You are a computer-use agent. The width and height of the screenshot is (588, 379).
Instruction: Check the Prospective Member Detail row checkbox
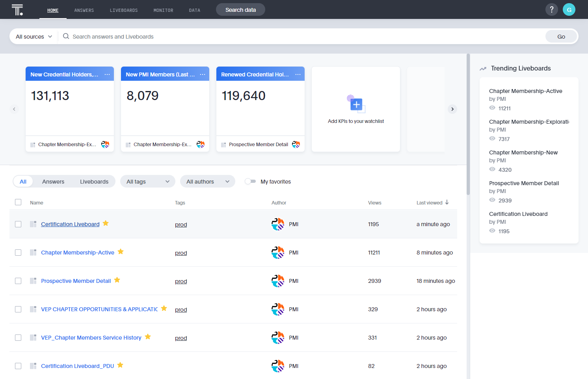18,281
